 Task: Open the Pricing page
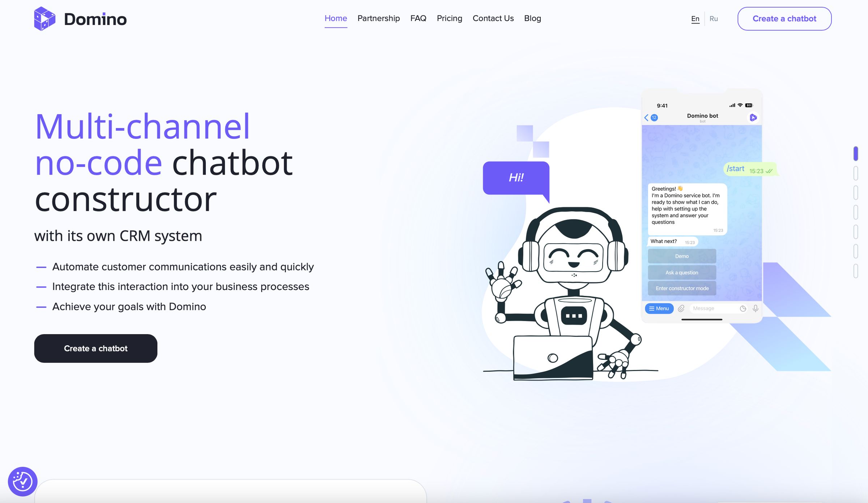tap(450, 18)
